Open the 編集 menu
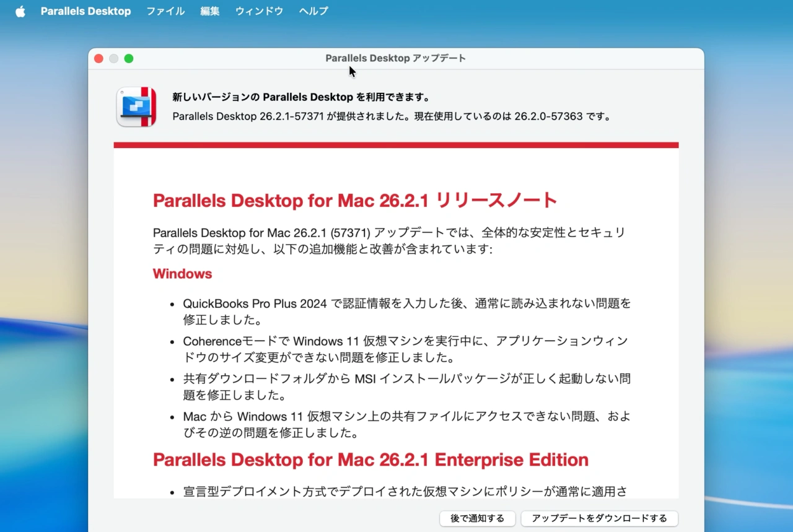This screenshot has width=793, height=532. (x=210, y=11)
